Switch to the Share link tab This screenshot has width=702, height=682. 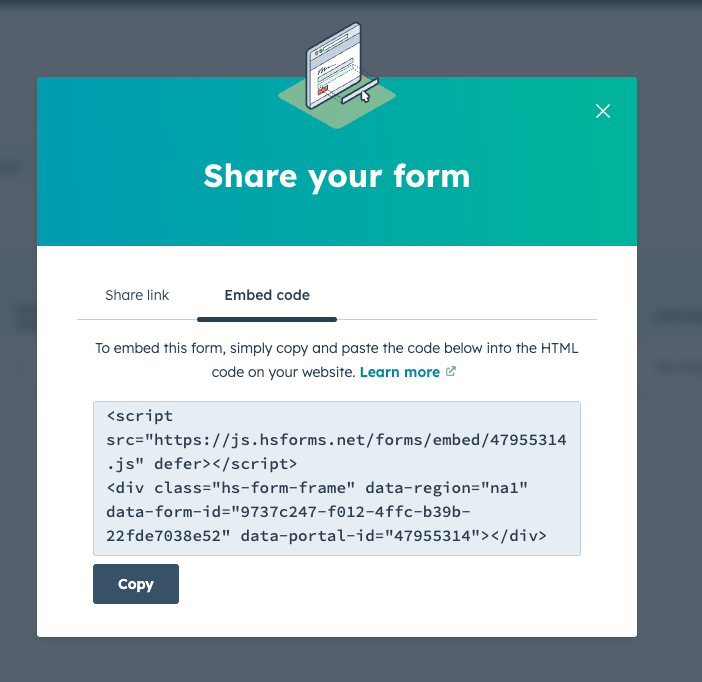pyautogui.click(x=137, y=295)
